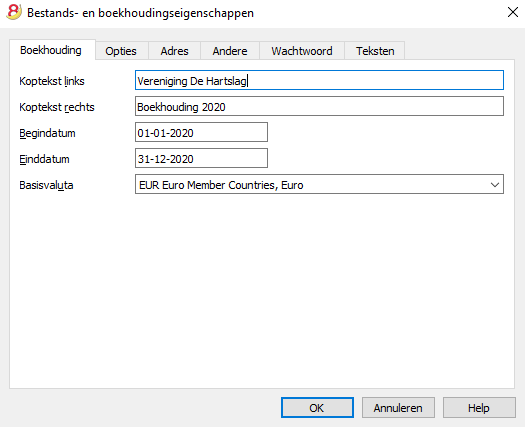The width and height of the screenshot is (525, 427).
Task: Click the Basisvaluta label text
Action: click(x=46, y=185)
